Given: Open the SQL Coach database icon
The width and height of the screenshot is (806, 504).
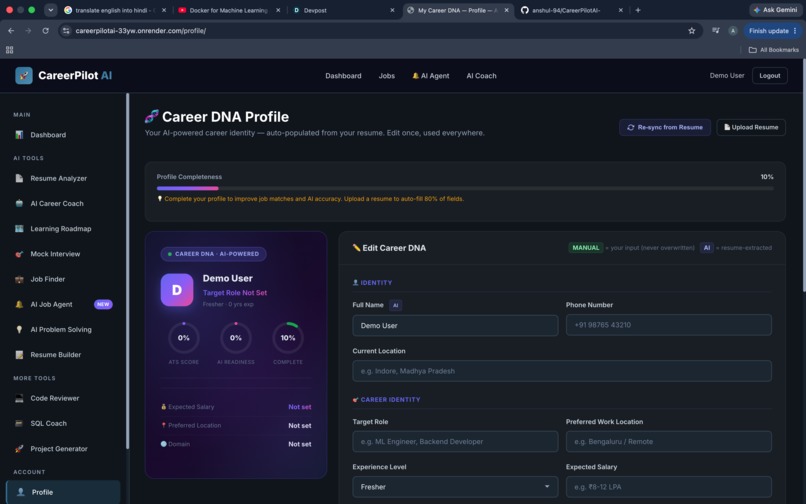Looking at the screenshot, I should click(19, 423).
